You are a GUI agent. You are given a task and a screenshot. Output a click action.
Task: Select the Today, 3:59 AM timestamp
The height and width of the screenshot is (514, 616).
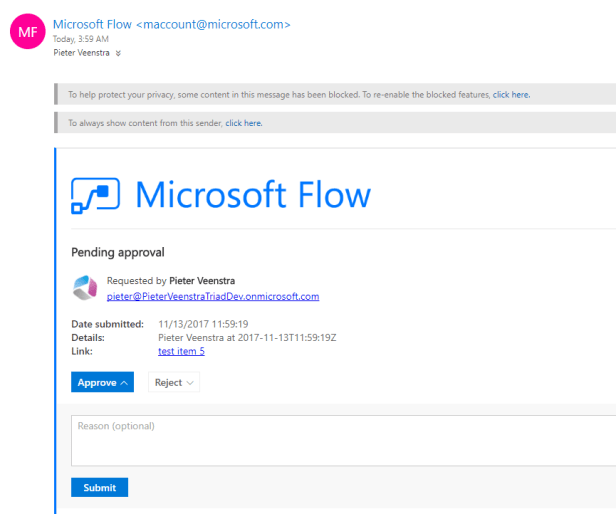(81, 39)
